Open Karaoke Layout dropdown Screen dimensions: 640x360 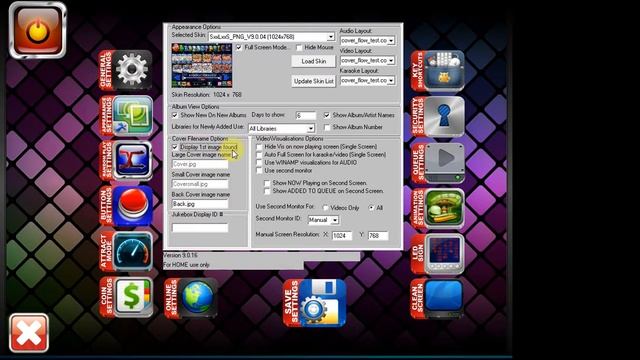pos(391,80)
